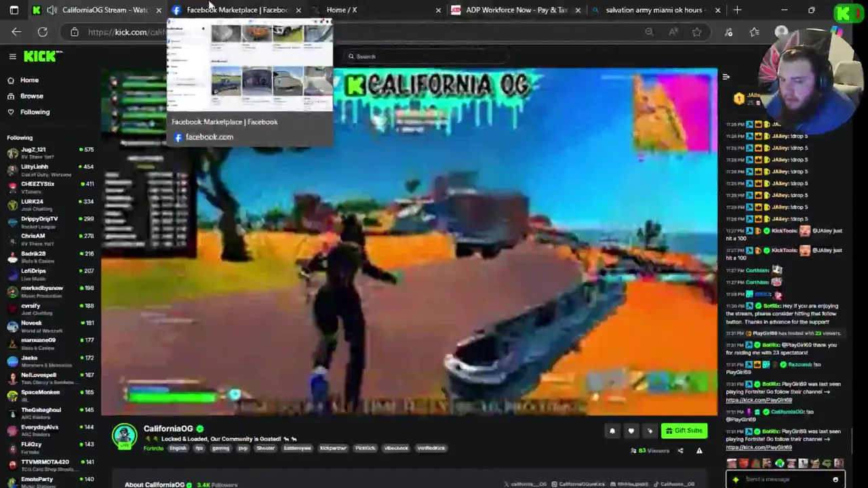Open browser zoom magnifier icon
This screenshot has height=488, width=868.
pyautogui.click(x=649, y=32)
